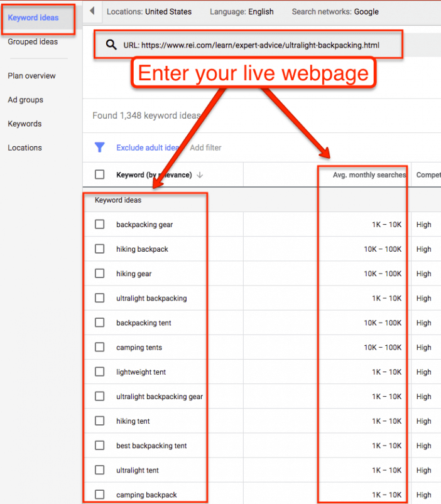Go to Plan overview
Image resolution: width=441 pixels, height=504 pixels.
pyautogui.click(x=31, y=76)
